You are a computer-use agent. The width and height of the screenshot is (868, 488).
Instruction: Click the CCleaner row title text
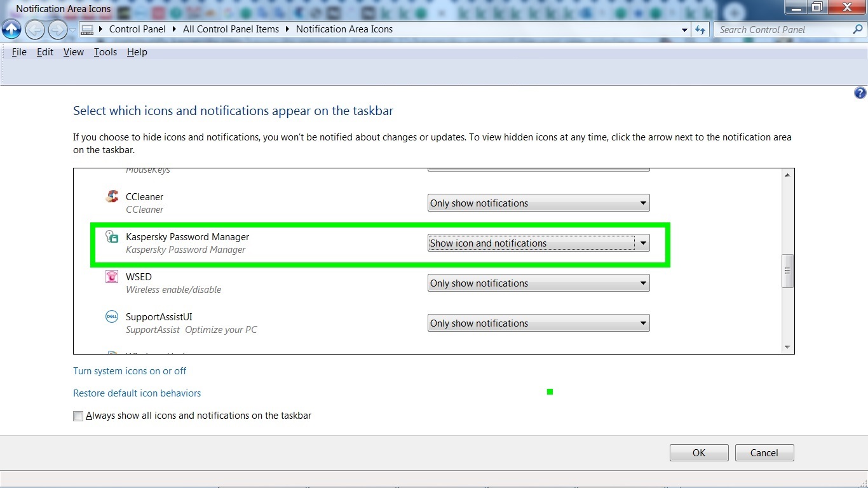pyautogui.click(x=145, y=197)
